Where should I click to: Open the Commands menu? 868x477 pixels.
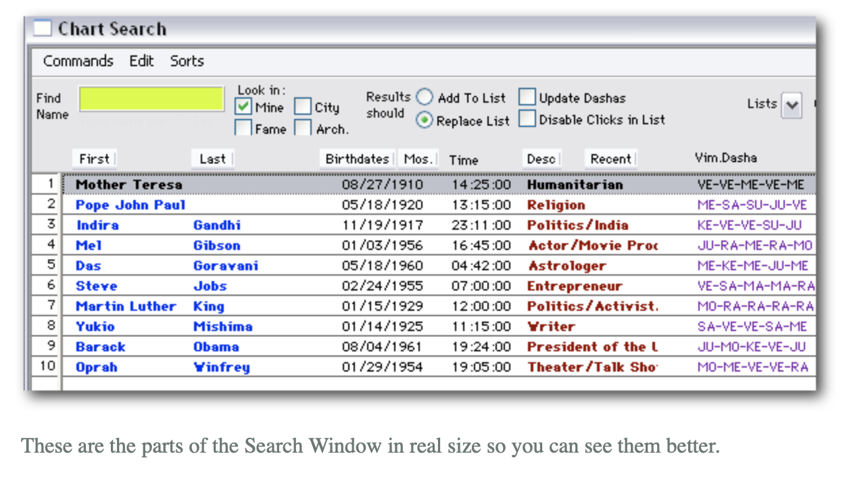click(x=78, y=61)
